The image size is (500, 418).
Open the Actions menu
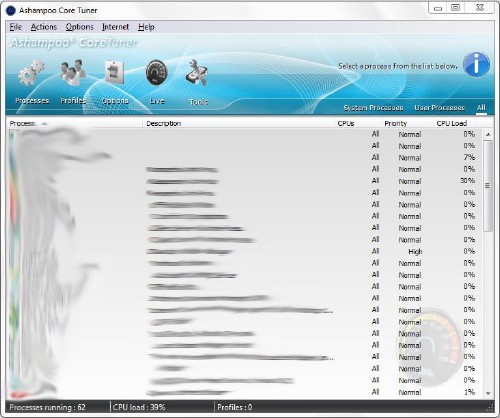[x=44, y=27]
